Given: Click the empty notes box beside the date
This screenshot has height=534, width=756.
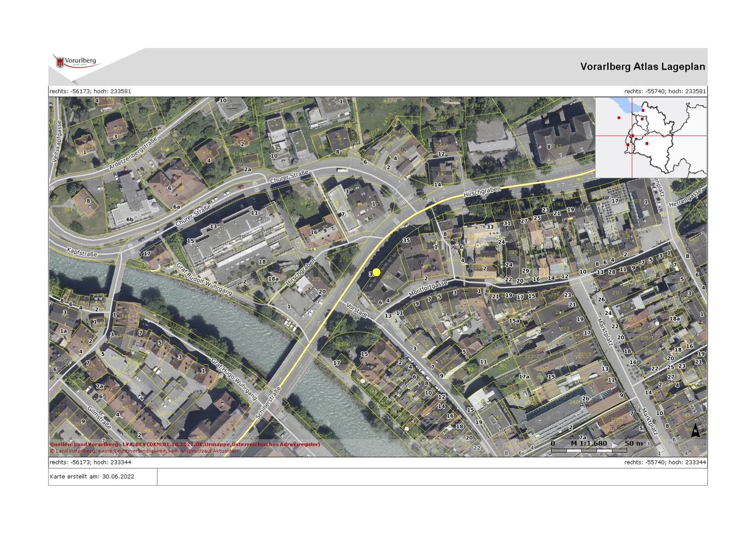Looking at the screenshot, I should [432, 477].
